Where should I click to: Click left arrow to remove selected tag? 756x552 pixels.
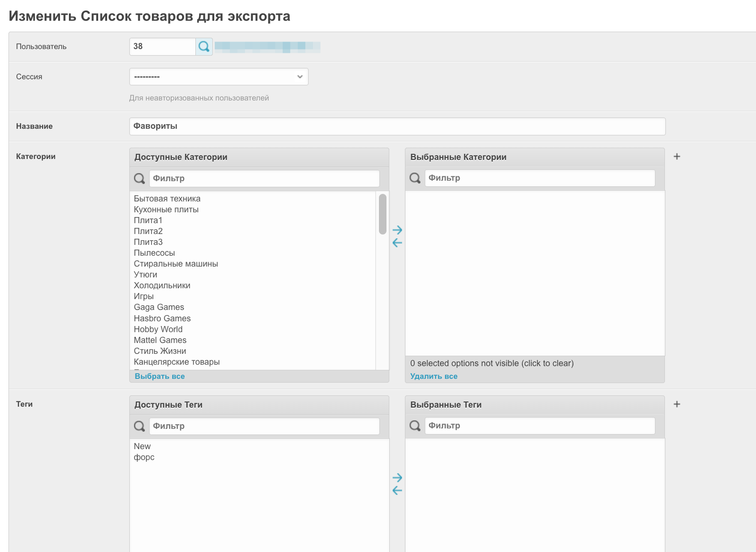(x=397, y=491)
